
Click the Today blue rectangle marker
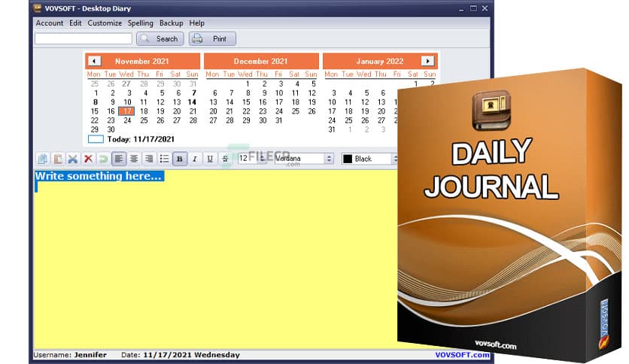(96, 139)
